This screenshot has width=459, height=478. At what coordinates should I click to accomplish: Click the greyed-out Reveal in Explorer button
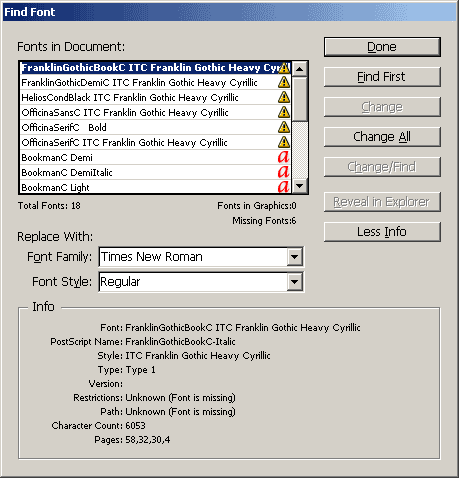382,202
